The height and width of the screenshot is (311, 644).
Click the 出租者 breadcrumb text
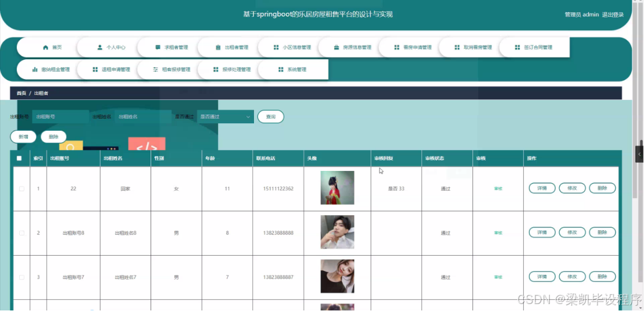[41, 93]
